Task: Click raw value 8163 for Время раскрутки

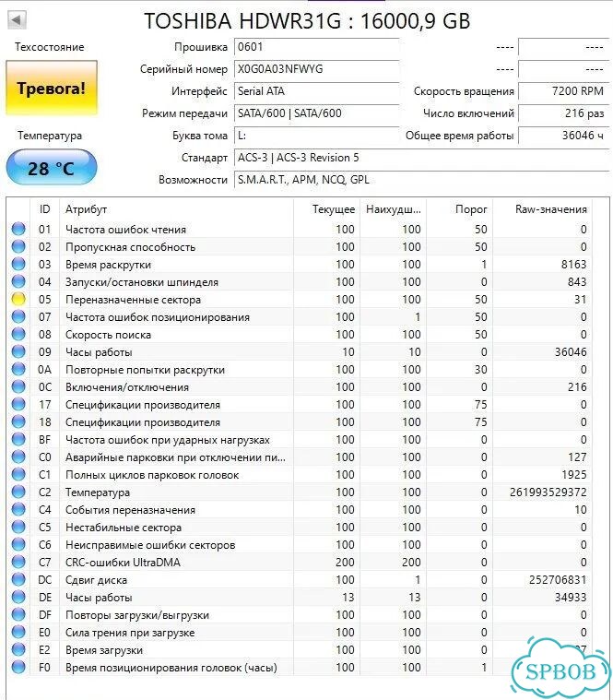Action: coord(573,265)
